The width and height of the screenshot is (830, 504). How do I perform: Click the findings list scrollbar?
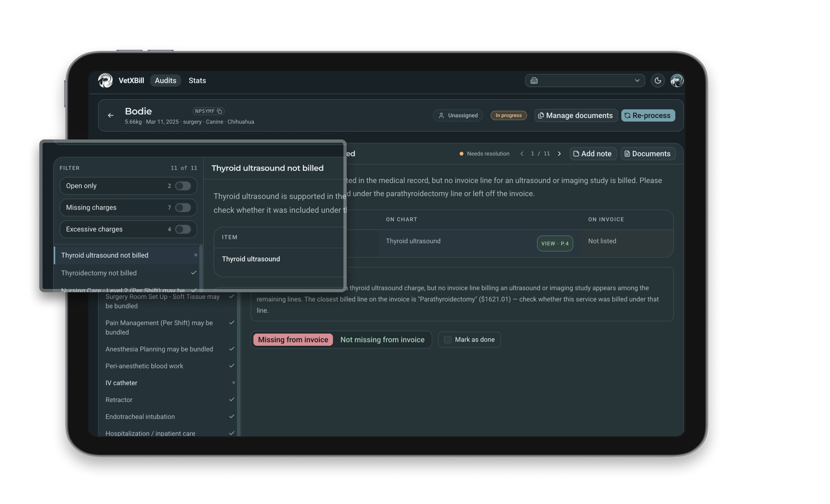239,364
